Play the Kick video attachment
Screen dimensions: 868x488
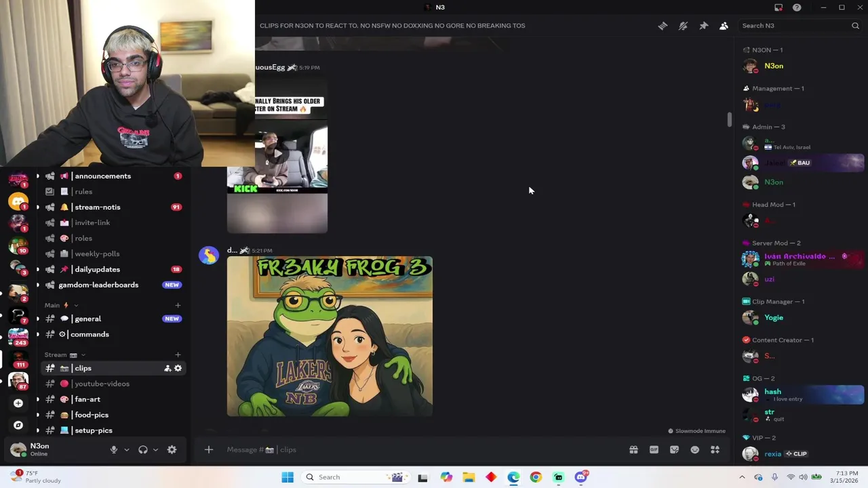[277, 154]
